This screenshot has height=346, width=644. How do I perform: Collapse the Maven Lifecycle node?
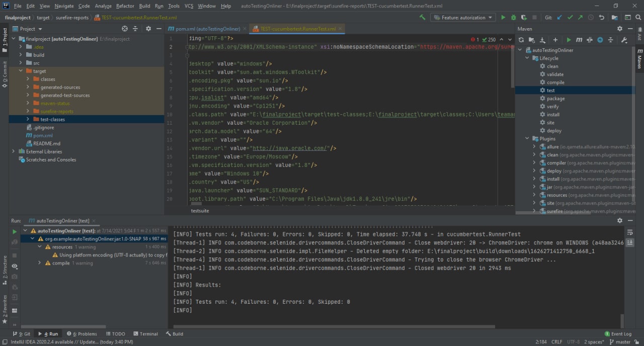[x=527, y=58]
